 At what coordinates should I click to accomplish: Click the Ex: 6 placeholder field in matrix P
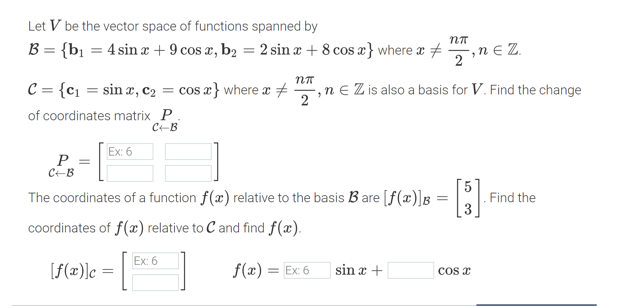[129, 152]
